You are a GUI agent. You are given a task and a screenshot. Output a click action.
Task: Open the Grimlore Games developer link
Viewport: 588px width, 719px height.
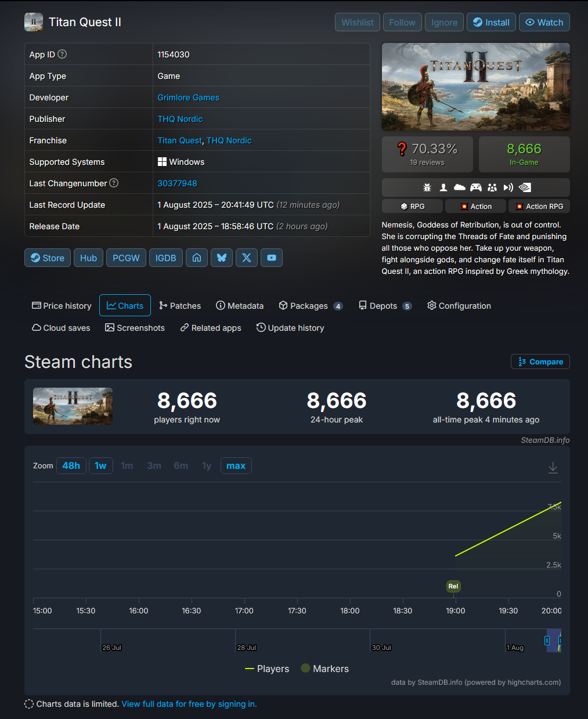(x=188, y=97)
